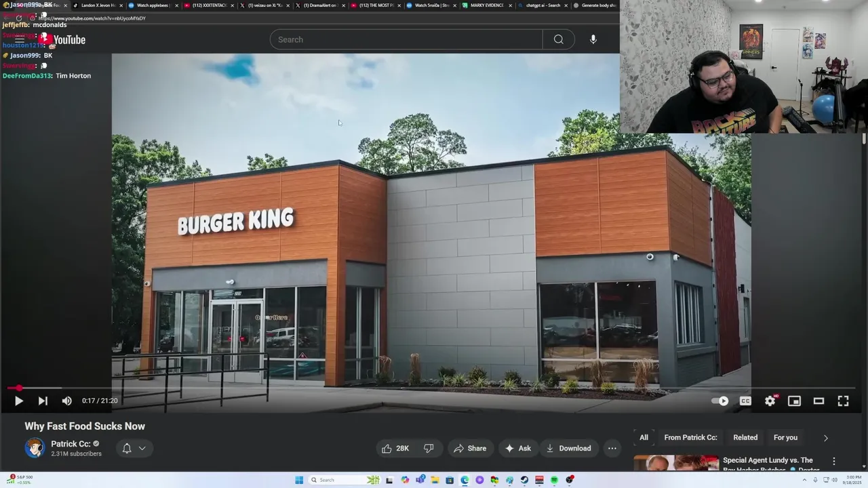Viewport: 868px width, 488px height.
Task: Open system volume speaker in tray
Action: [835, 480]
